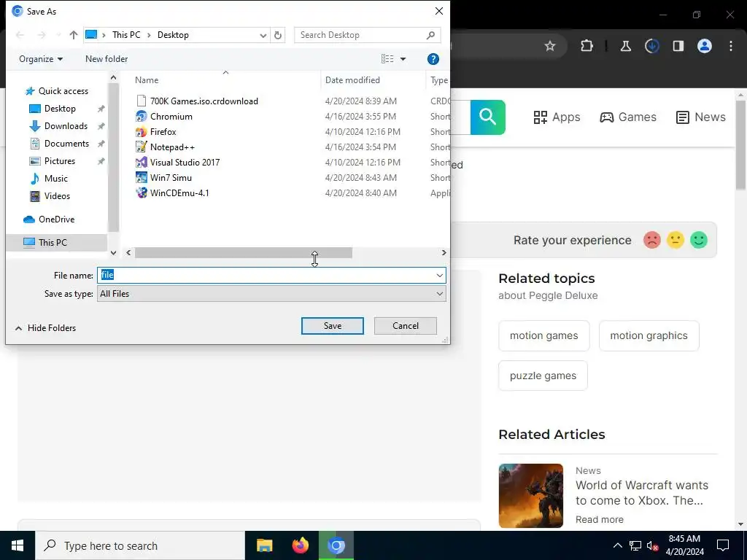
Task: Open File Explorer from taskbar
Action: [264, 545]
